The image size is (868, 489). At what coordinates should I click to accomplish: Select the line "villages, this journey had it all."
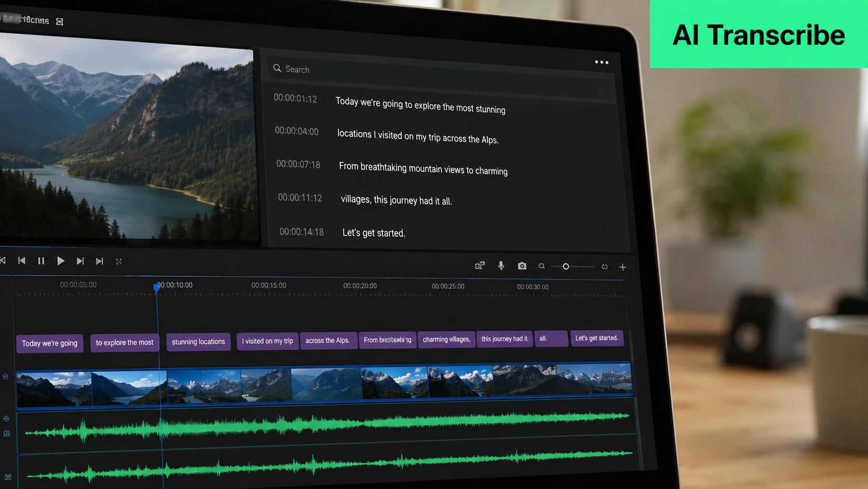[x=396, y=200]
